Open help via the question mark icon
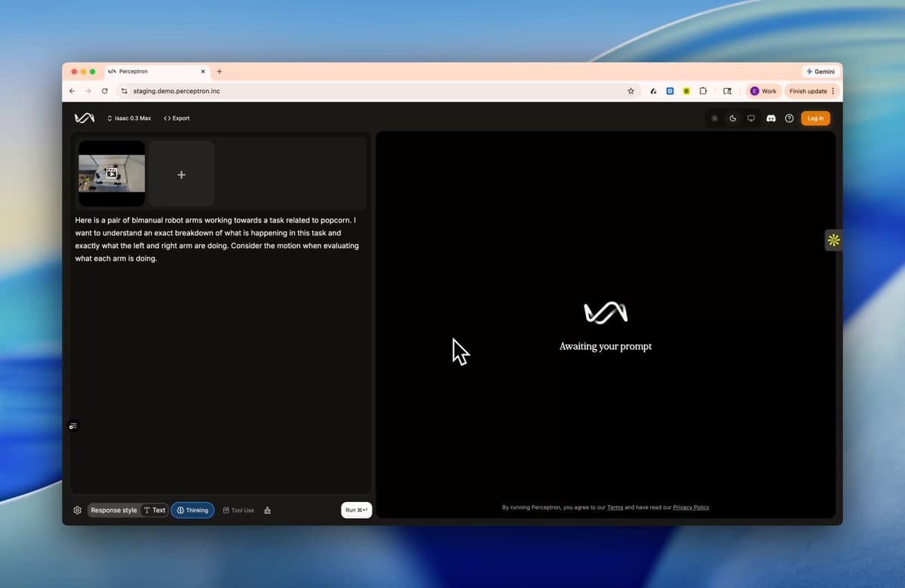The image size is (905, 588). pyautogui.click(x=789, y=118)
